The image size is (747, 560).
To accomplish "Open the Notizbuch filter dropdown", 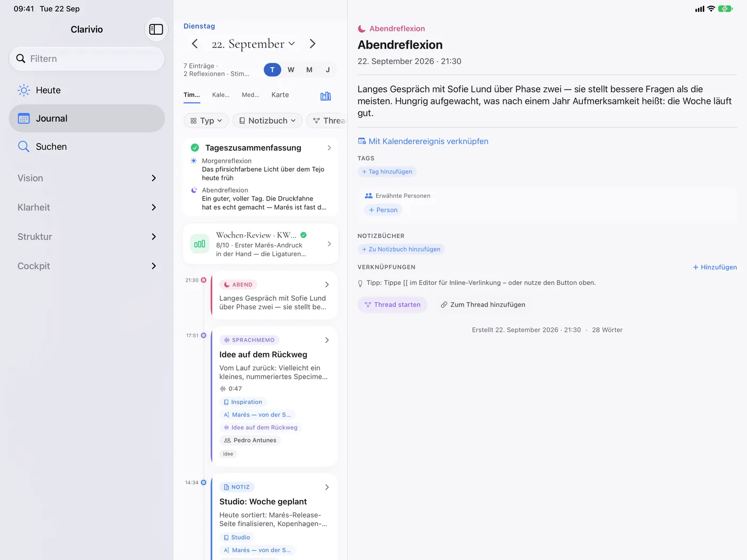I will pos(267,121).
